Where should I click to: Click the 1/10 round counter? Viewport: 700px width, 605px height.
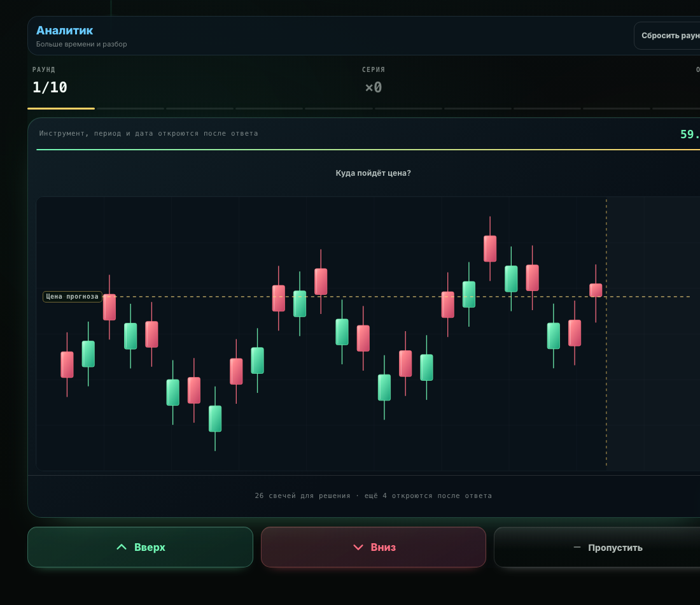click(x=50, y=87)
